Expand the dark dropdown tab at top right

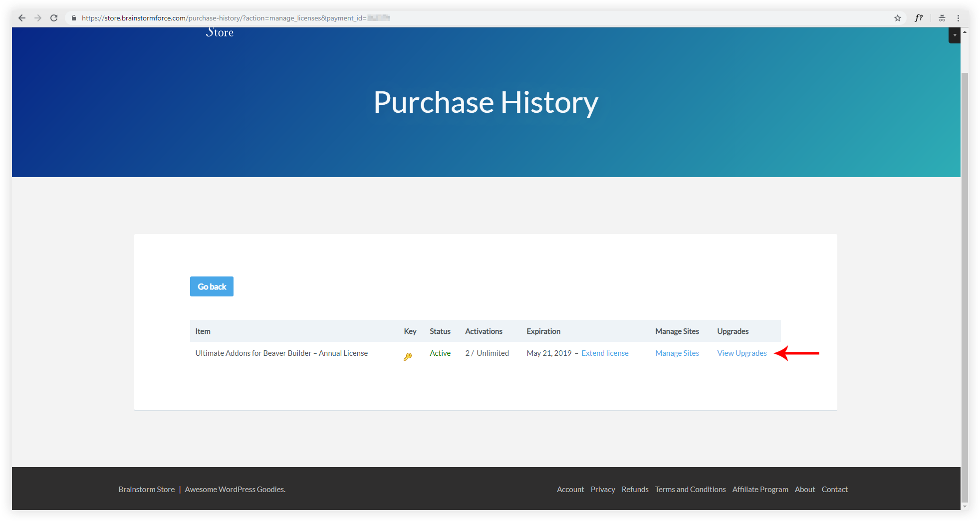point(954,35)
